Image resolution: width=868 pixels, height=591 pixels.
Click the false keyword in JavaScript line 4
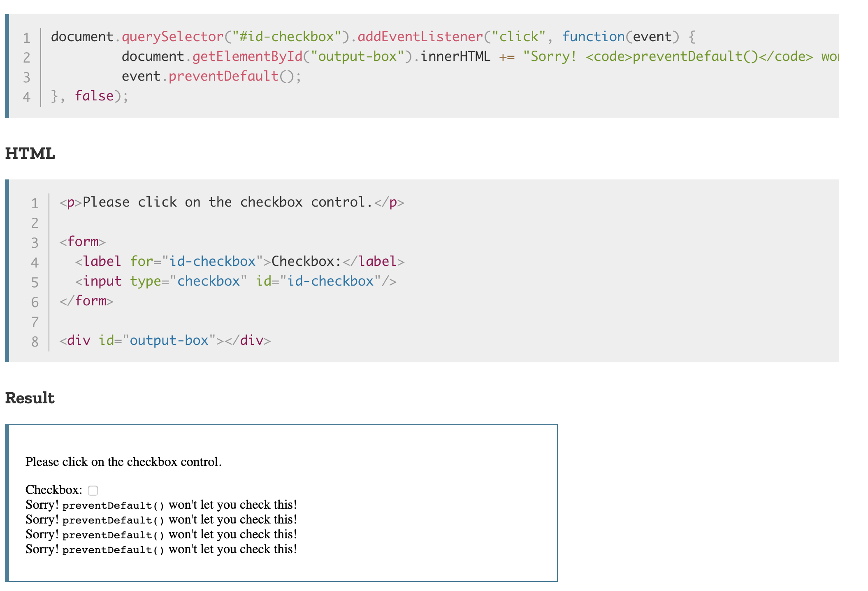[94, 96]
